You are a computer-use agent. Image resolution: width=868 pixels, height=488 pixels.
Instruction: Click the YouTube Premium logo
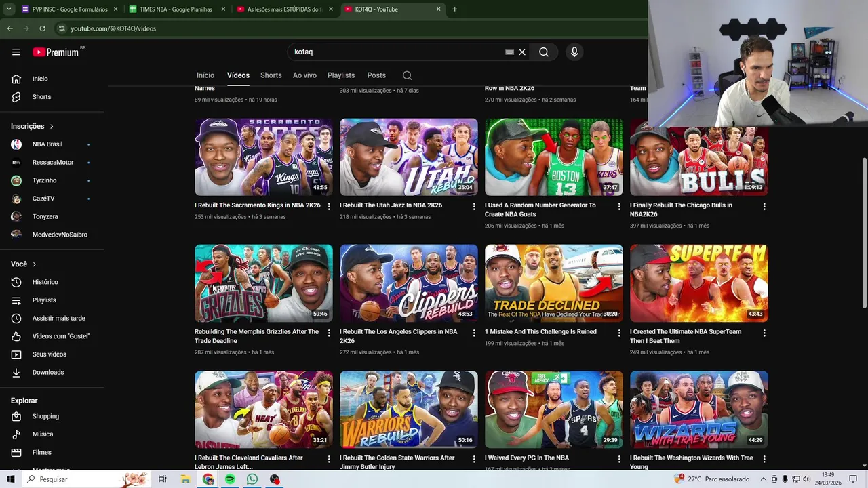pyautogui.click(x=56, y=52)
